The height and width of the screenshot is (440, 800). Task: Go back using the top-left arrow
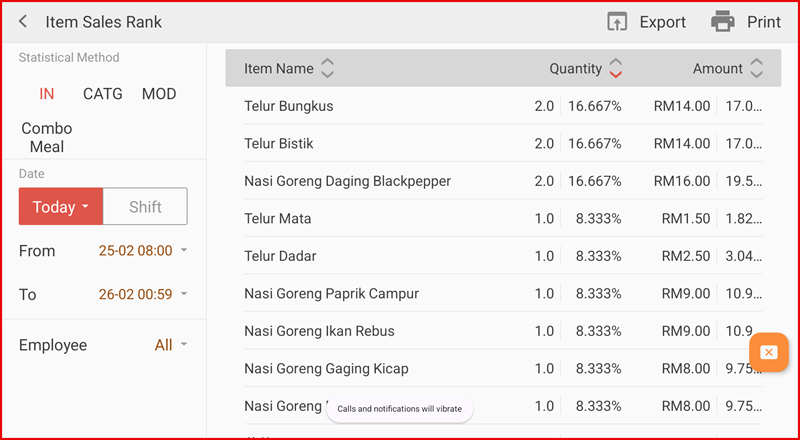23,22
